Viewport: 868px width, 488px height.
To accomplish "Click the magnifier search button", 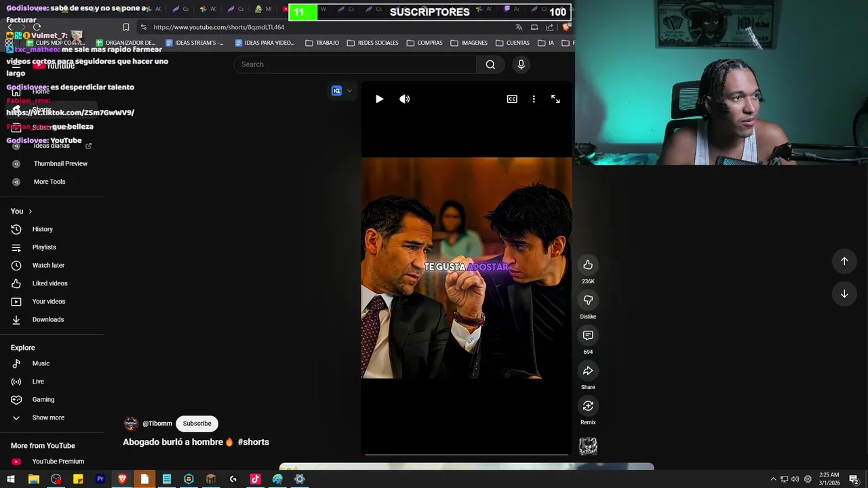I will (x=490, y=64).
